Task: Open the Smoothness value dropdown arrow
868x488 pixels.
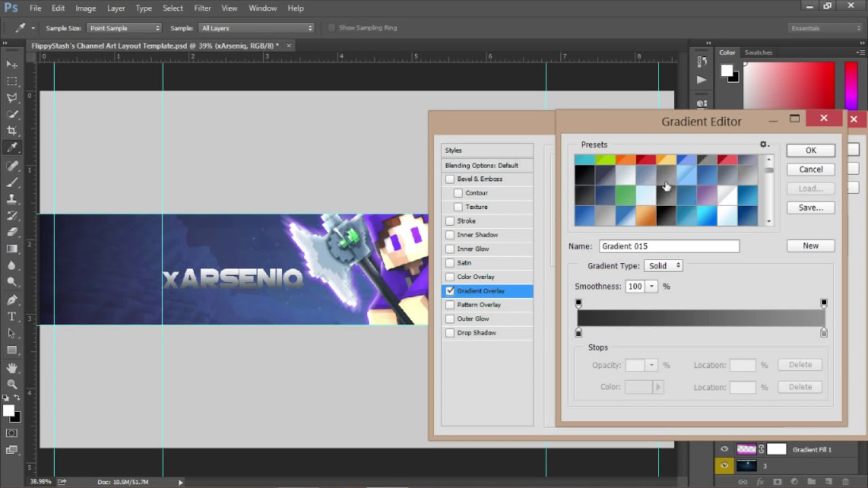Action: coord(652,287)
